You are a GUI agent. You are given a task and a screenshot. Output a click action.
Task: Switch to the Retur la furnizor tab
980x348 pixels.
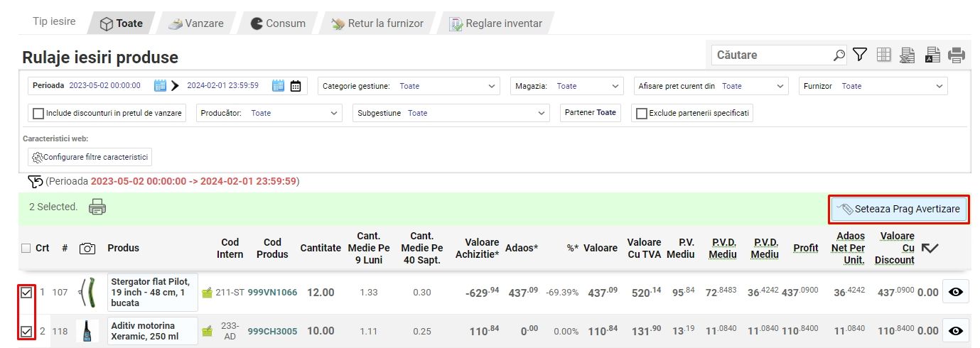point(377,23)
